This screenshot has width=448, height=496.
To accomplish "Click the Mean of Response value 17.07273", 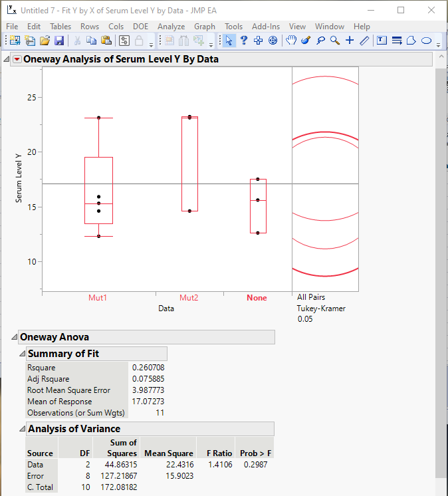I will pos(148,402).
